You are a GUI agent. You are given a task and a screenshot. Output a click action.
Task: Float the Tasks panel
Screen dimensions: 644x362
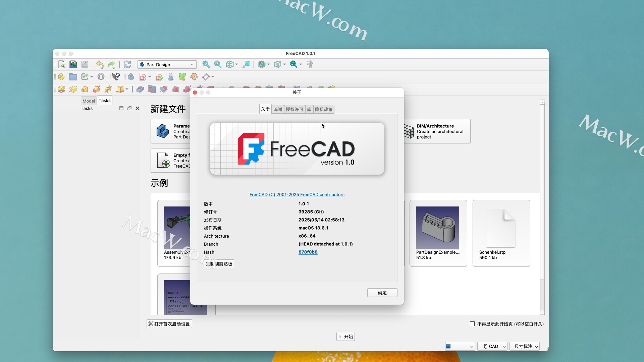tap(129, 108)
